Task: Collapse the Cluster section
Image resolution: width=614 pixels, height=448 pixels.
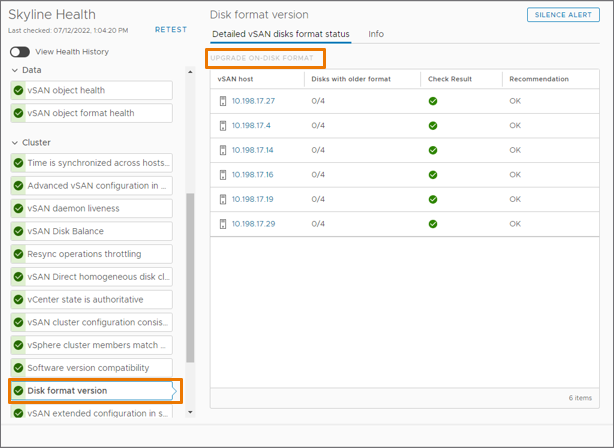Action: pos(14,143)
